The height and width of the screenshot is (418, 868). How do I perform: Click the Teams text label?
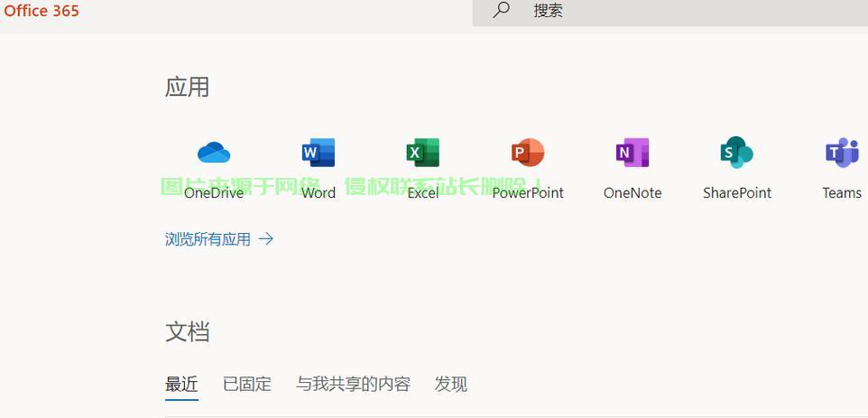click(842, 192)
